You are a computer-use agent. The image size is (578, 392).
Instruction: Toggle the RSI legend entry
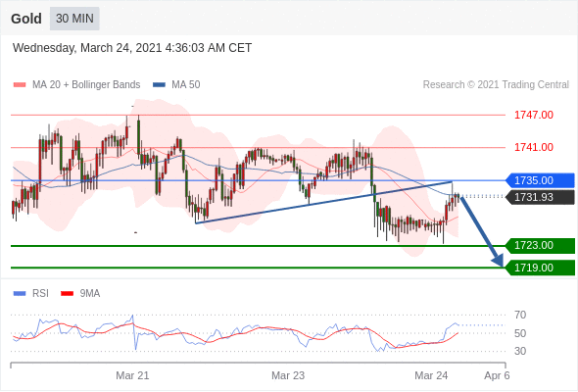coord(31,294)
